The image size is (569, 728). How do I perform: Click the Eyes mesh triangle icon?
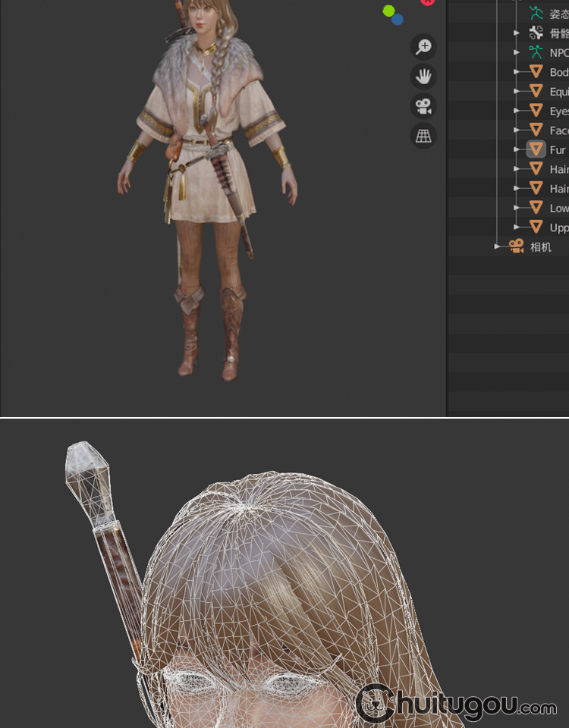pyautogui.click(x=536, y=111)
